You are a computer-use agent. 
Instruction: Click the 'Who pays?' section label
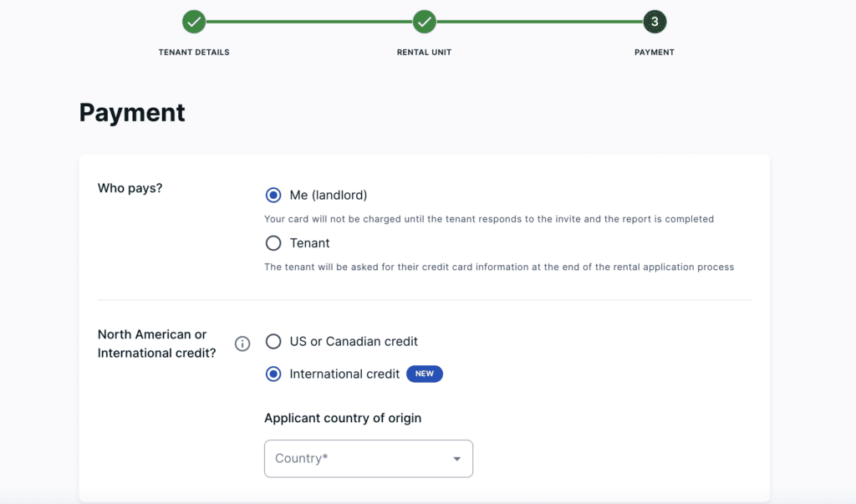pos(130,188)
